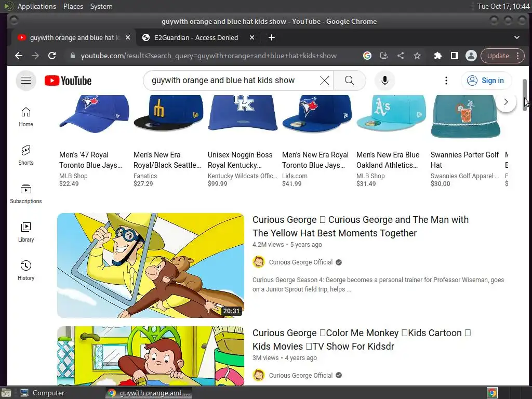
Task: Open the YouTube settings three-dot menu
Action: coord(446,81)
